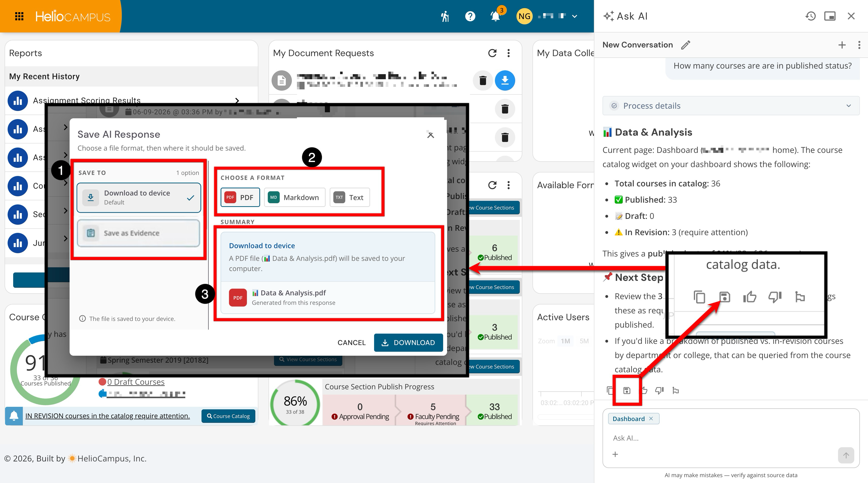
Task: Click the New Conversation title
Action: coord(638,45)
